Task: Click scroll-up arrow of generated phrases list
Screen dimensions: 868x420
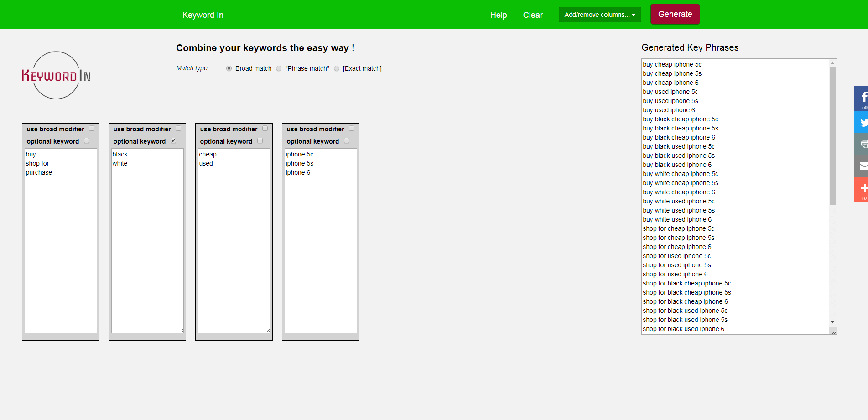Action: [833, 63]
